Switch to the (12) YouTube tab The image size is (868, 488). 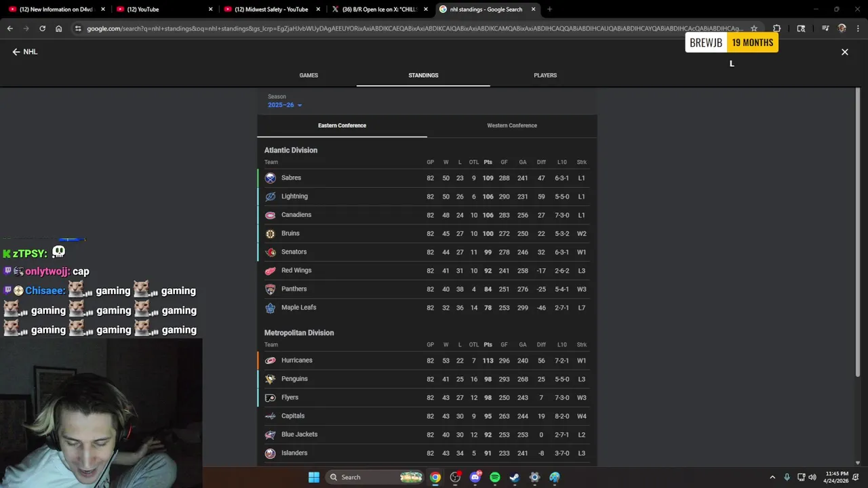163,9
